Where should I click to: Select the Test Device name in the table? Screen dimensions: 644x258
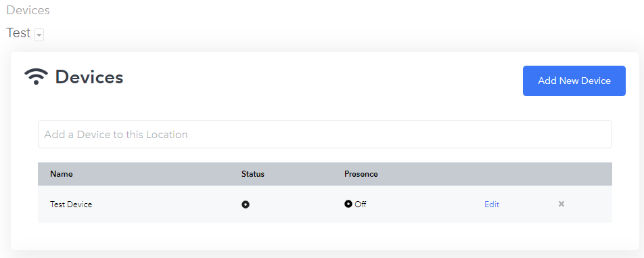pos(71,205)
